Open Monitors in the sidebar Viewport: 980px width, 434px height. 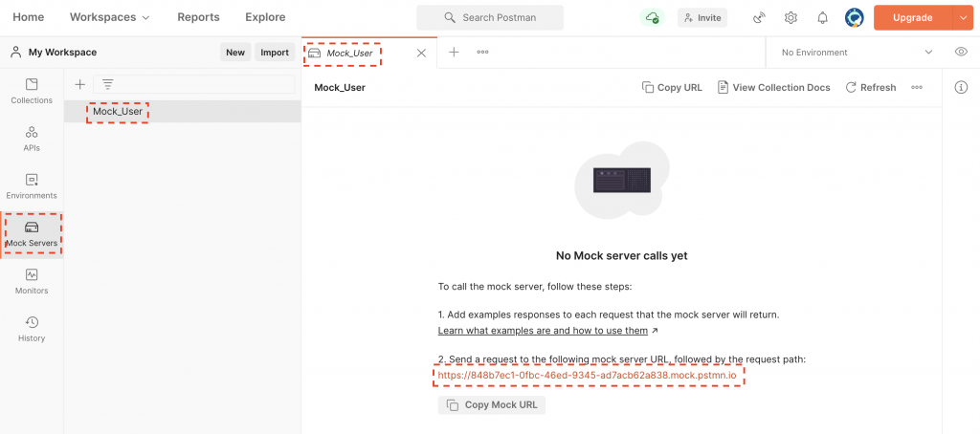pyautogui.click(x=32, y=282)
